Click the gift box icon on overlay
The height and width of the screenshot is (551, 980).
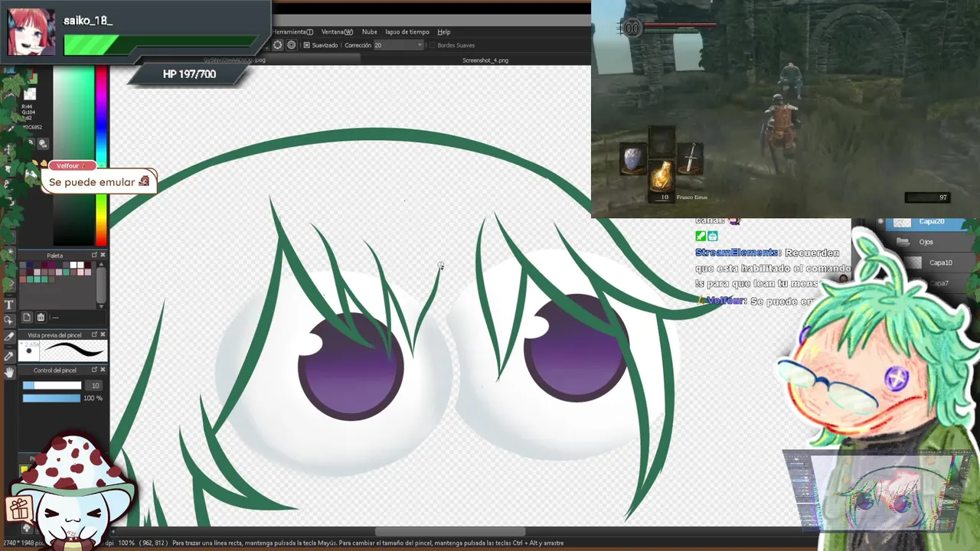coord(19,508)
